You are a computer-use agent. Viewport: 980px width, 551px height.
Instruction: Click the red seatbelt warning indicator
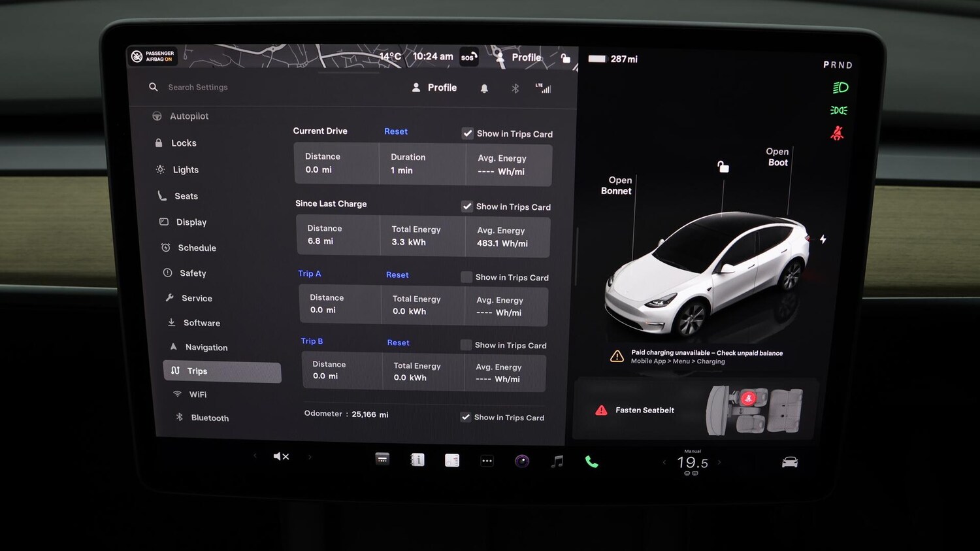pos(837,133)
